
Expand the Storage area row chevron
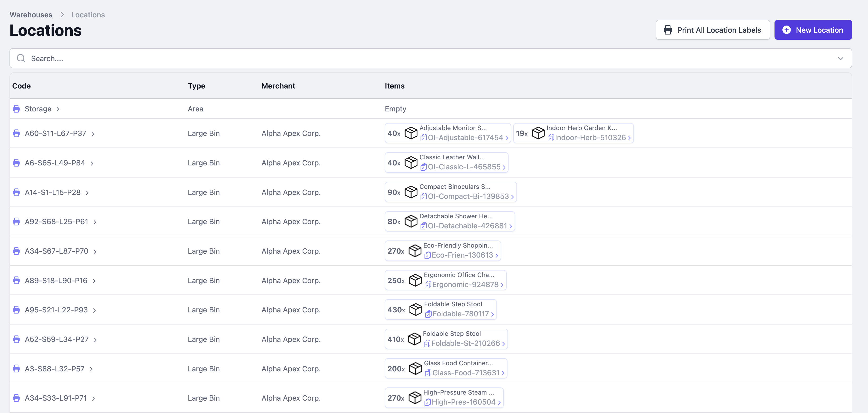pos(58,109)
